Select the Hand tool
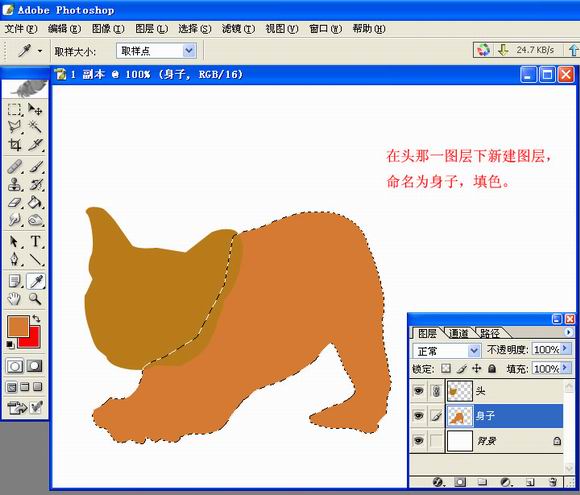 14,299
